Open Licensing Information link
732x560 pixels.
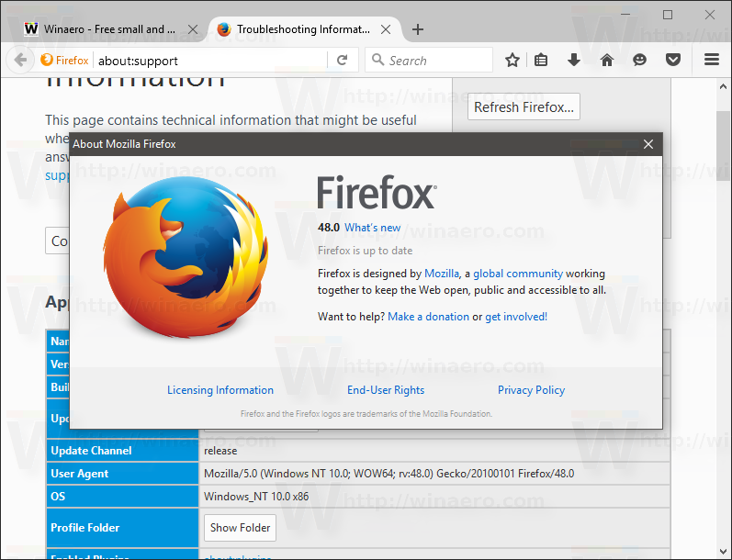220,389
